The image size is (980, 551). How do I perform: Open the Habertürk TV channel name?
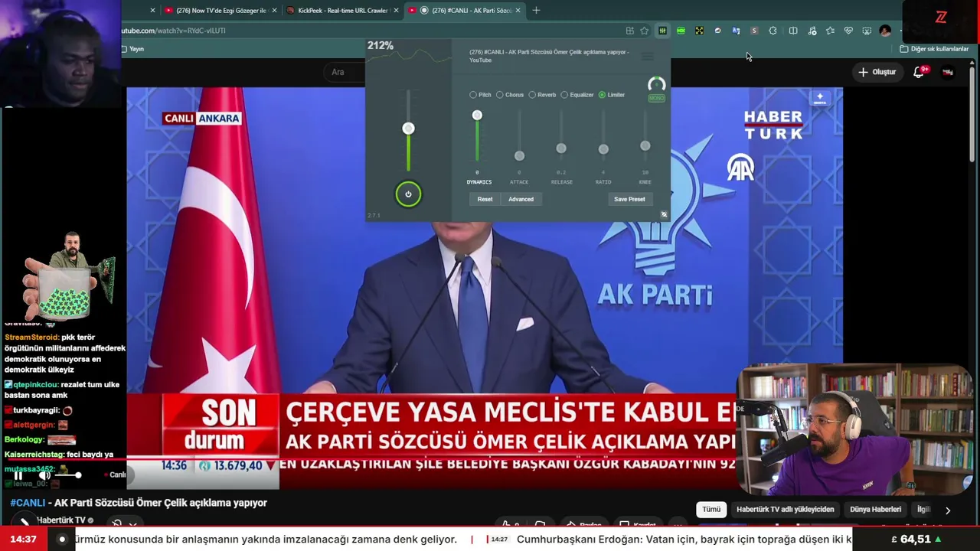click(61, 520)
